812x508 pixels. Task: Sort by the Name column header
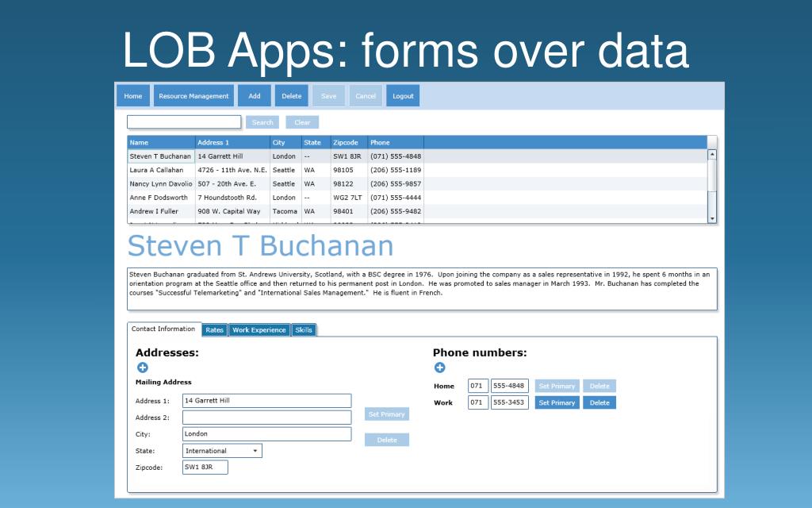161,143
